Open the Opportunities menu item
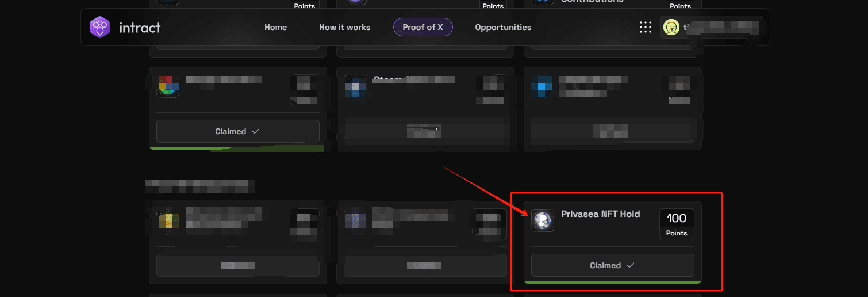This screenshot has height=297, width=868. point(503,27)
